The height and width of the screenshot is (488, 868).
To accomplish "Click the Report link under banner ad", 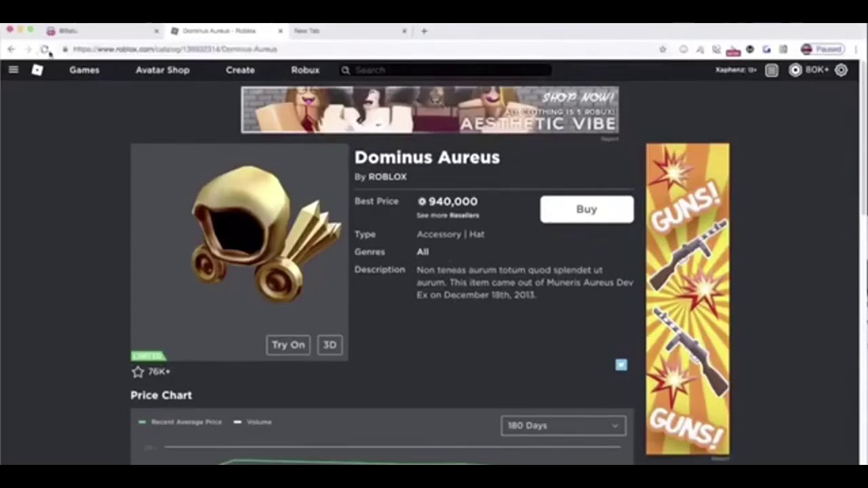I will [610, 139].
